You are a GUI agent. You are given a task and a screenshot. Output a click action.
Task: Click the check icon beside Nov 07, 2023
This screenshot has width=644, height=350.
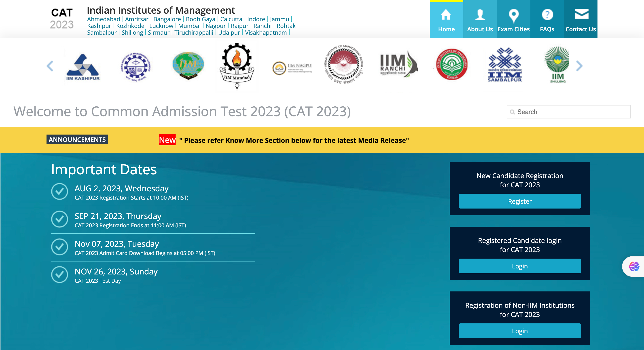tap(59, 247)
